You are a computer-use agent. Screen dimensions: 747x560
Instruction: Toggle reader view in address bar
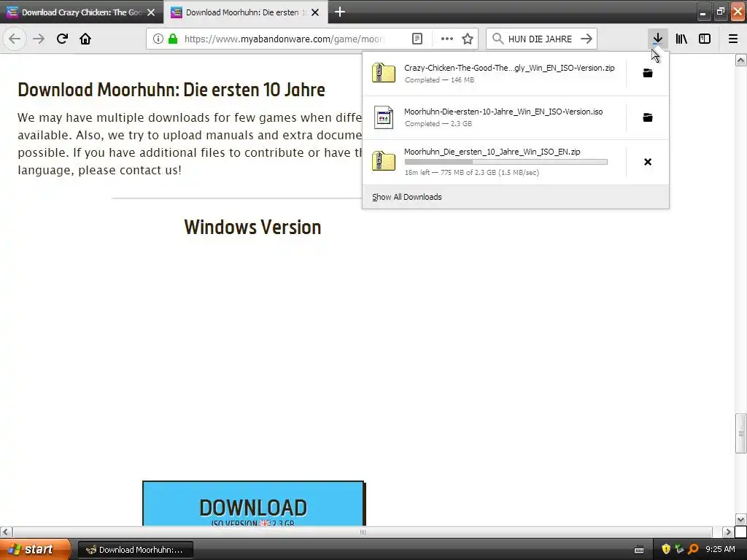pos(417,39)
